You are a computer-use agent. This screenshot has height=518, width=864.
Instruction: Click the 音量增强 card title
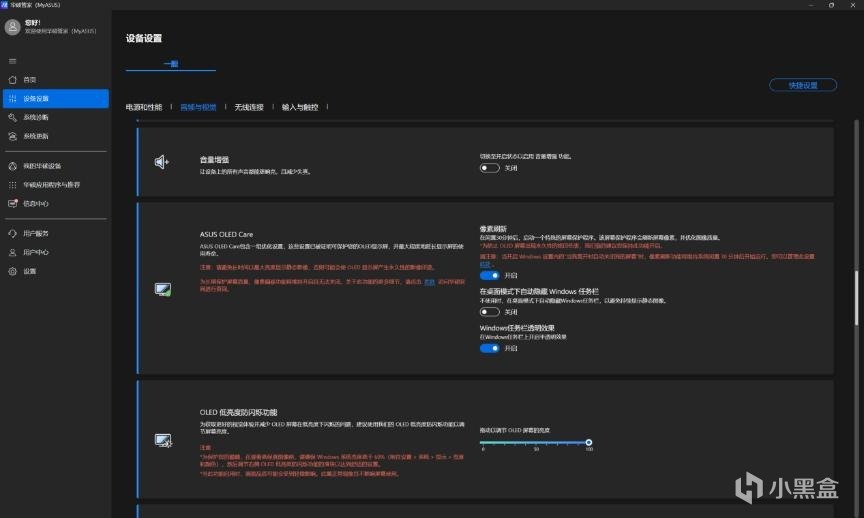pyautogui.click(x=214, y=160)
